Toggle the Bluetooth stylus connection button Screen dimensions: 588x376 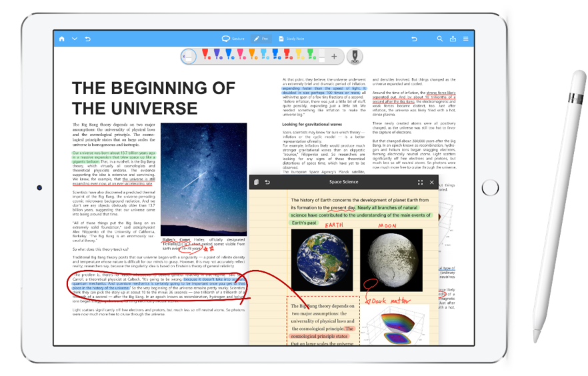355,56
